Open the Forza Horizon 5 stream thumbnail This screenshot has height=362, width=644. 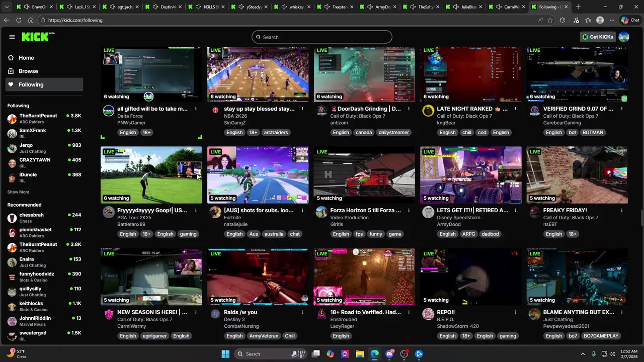(x=364, y=175)
